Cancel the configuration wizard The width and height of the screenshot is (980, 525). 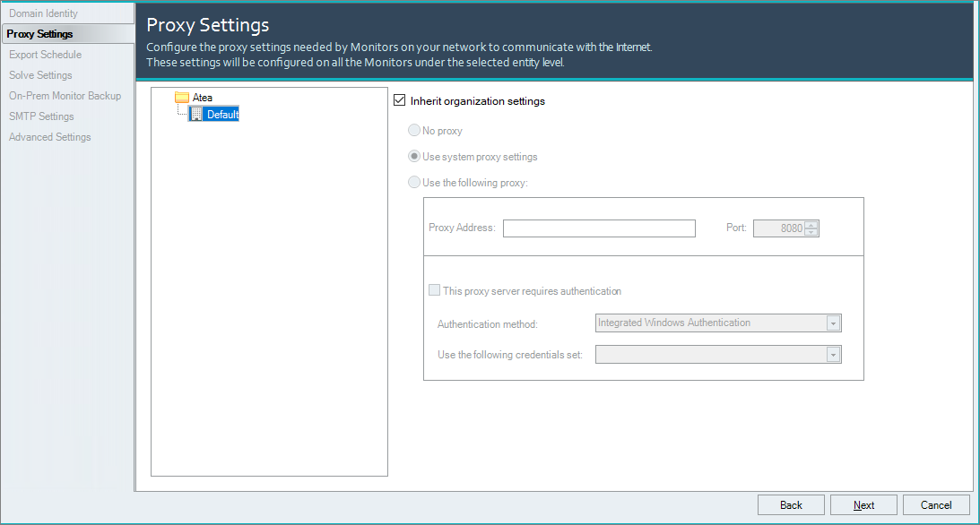click(x=936, y=505)
